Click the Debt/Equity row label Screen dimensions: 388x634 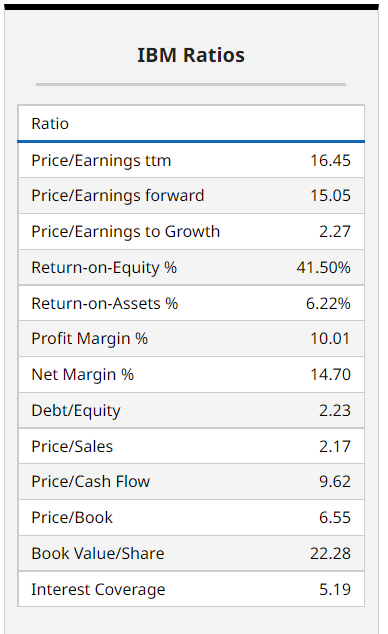pos(76,410)
